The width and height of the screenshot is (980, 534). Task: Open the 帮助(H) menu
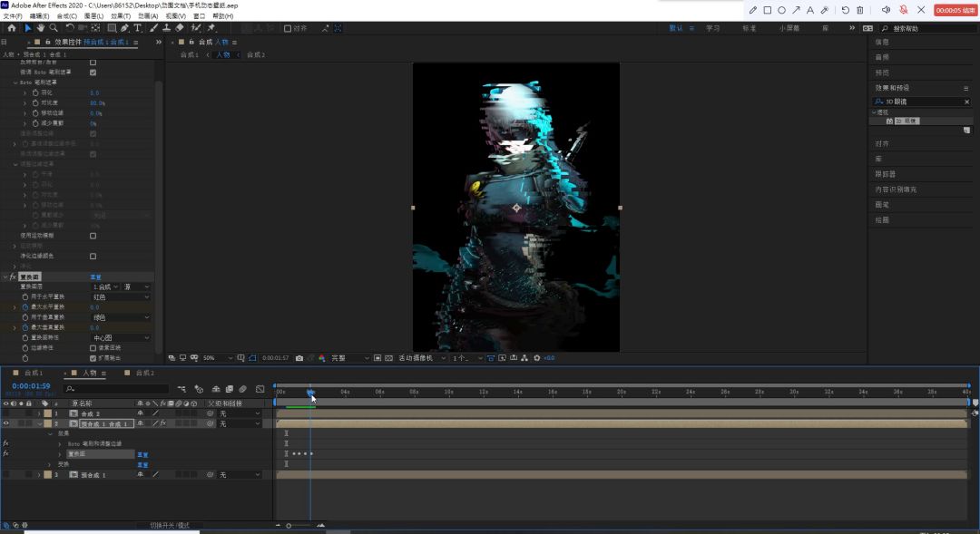coord(223,16)
